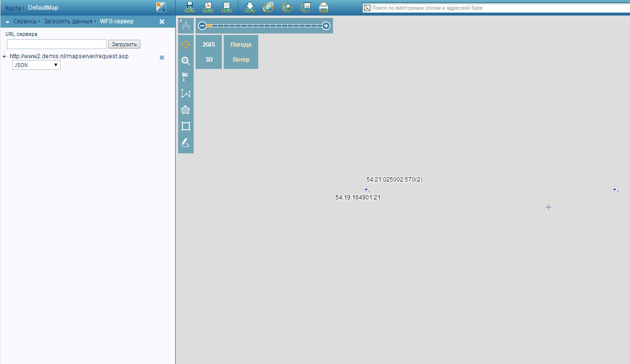Zoom out with the minus button
630x364 pixels.
(x=202, y=26)
